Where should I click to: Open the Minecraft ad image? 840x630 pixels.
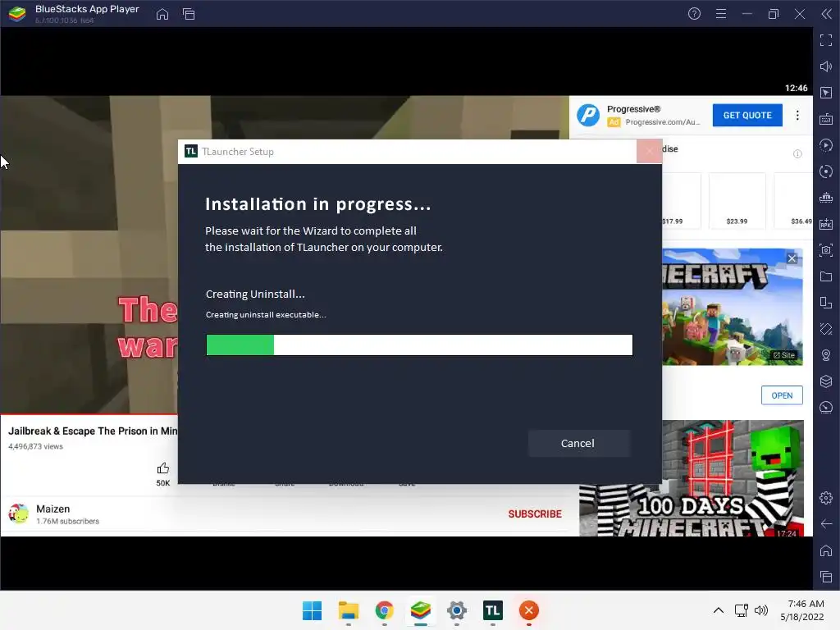[733, 307]
